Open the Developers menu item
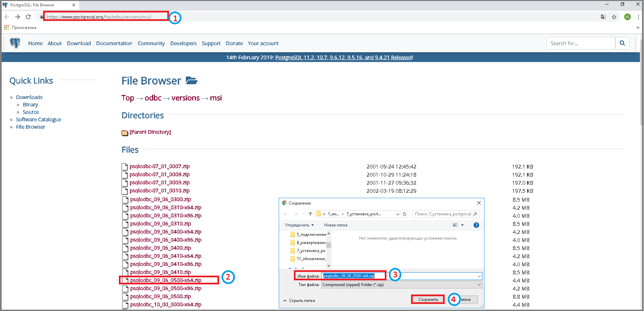The image size is (644, 311). (183, 43)
